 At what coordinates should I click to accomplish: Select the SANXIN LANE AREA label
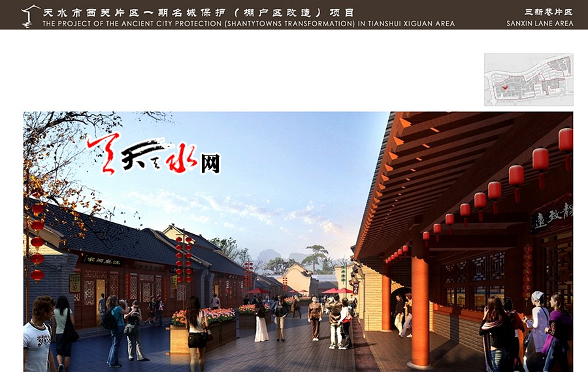point(540,24)
